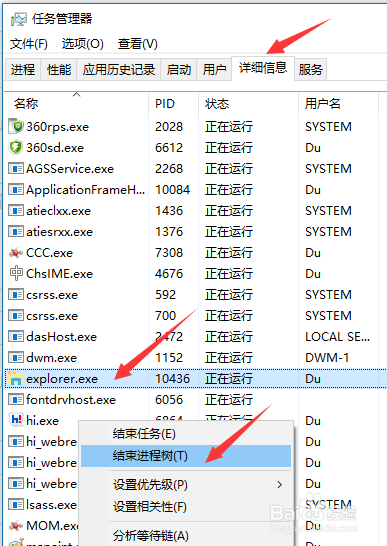
Task: Click the icon of csrss.exe PID 700
Action: pyautogui.click(x=16, y=316)
